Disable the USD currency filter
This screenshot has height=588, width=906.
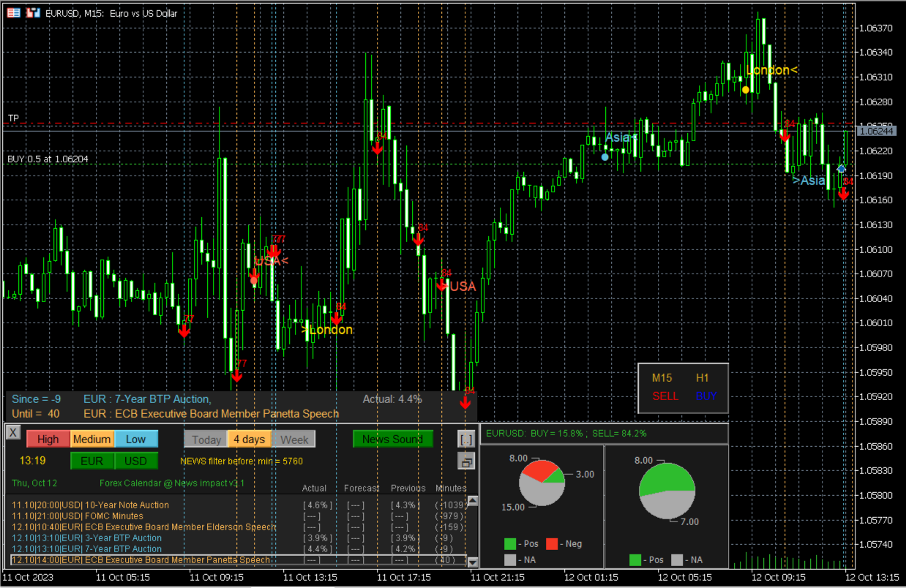click(x=135, y=461)
